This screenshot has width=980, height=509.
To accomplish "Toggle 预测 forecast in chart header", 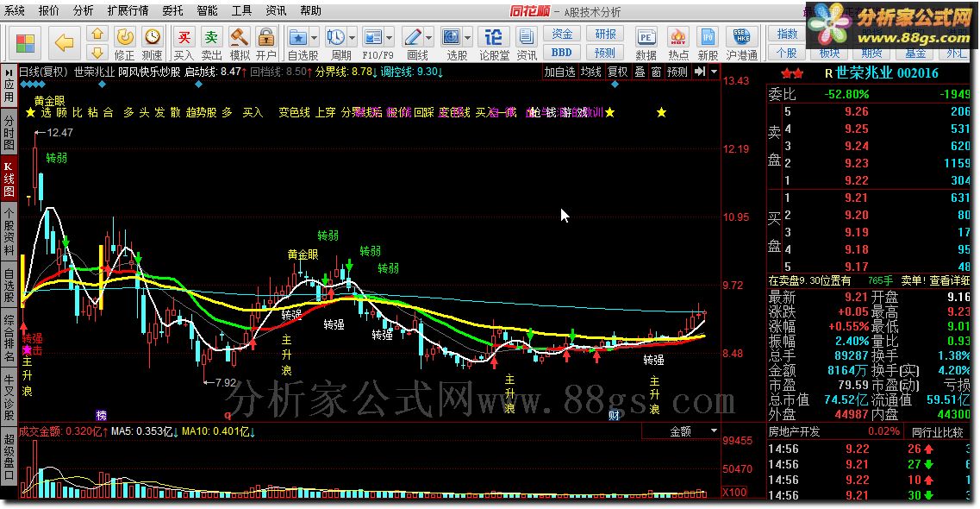I will point(677,72).
